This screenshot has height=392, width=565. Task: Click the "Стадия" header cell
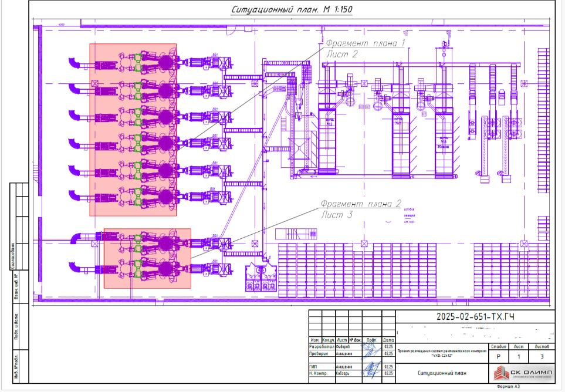(498, 346)
